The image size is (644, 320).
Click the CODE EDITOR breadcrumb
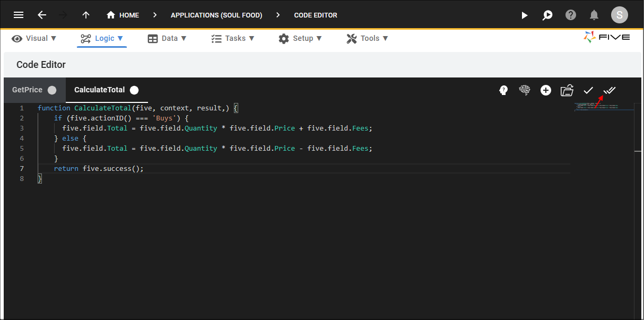[x=316, y=15]
